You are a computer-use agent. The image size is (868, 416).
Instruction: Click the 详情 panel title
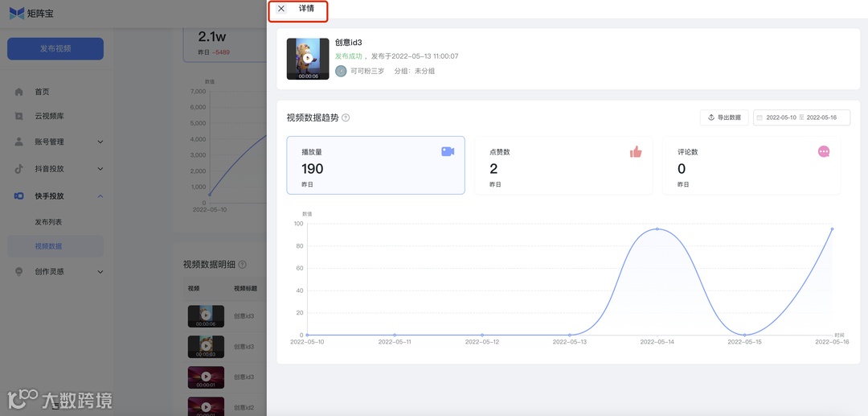tap(307, 8)
